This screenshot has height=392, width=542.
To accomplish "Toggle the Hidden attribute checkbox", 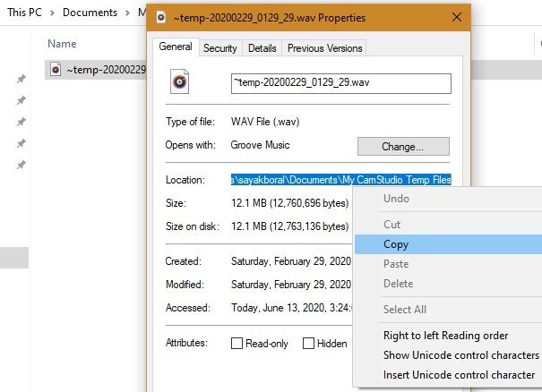I will (x=308, y=344).
